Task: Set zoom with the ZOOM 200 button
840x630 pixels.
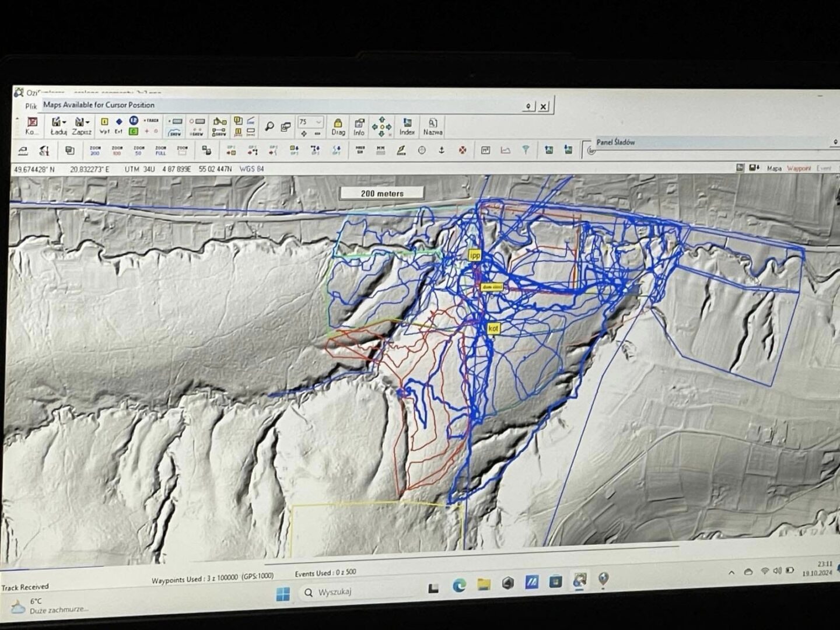Action: [x=94, y=150]
